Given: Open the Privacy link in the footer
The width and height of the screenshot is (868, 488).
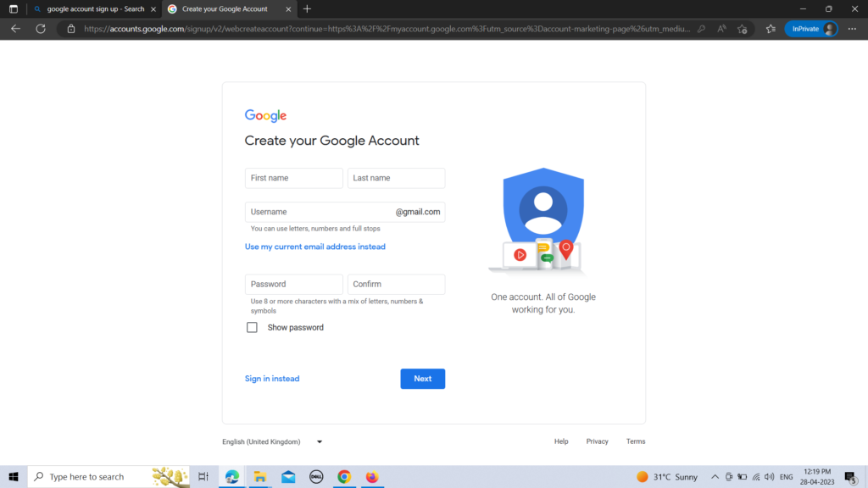Looking at the screenshot, I should [597, 441].
